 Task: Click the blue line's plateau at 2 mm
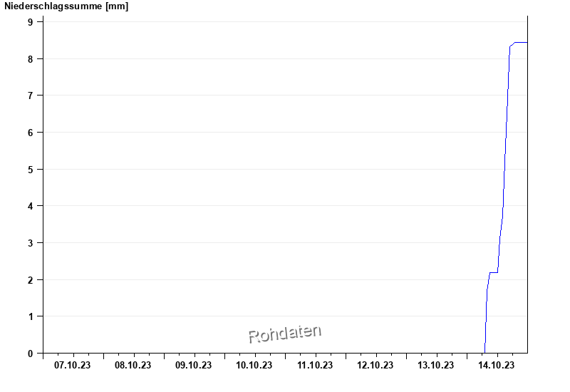pos(493,272)
